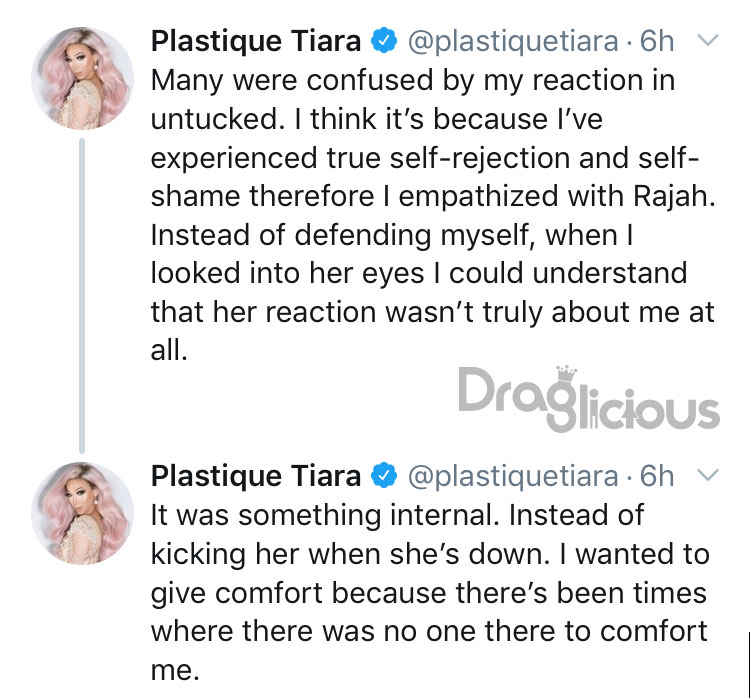
Task: Click the Draglicious watermark logo
Action: 589,399
